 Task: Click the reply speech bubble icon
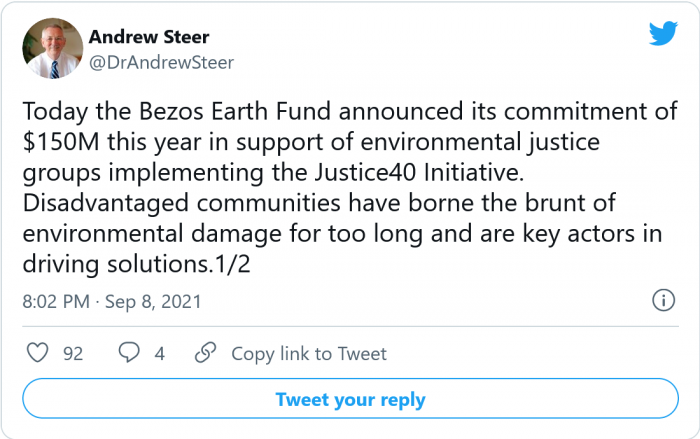130,353
